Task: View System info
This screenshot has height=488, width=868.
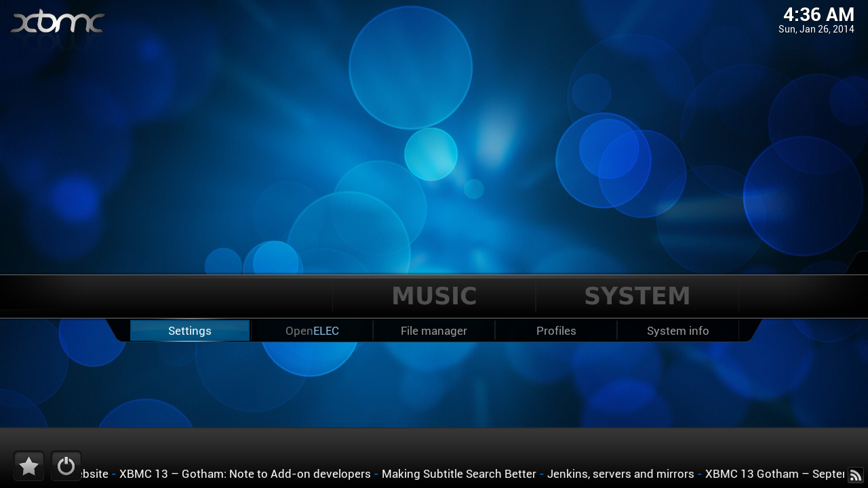Action: tap(677, 331)
